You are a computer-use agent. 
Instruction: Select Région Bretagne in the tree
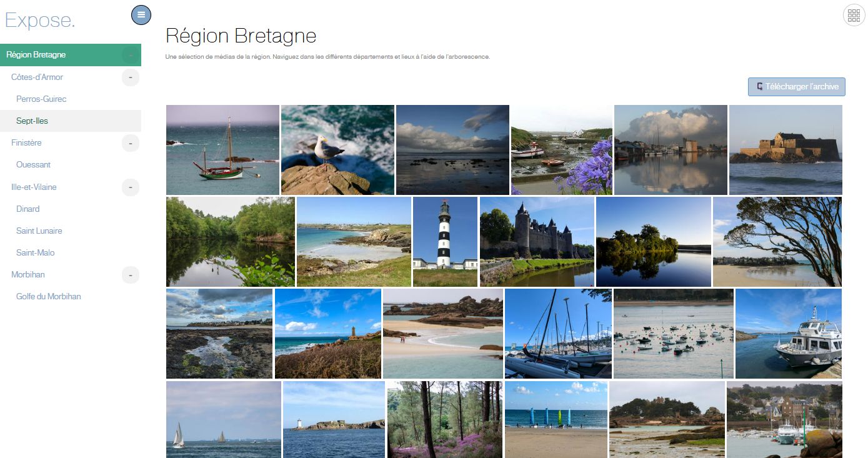tap(36, 55)
